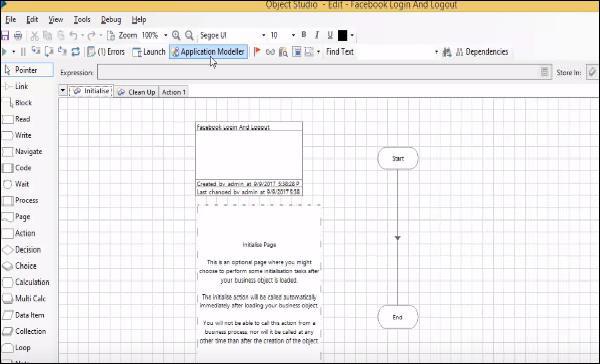
Task: Click the Step Out debug icon before Reset
Action: pos(62,52)
